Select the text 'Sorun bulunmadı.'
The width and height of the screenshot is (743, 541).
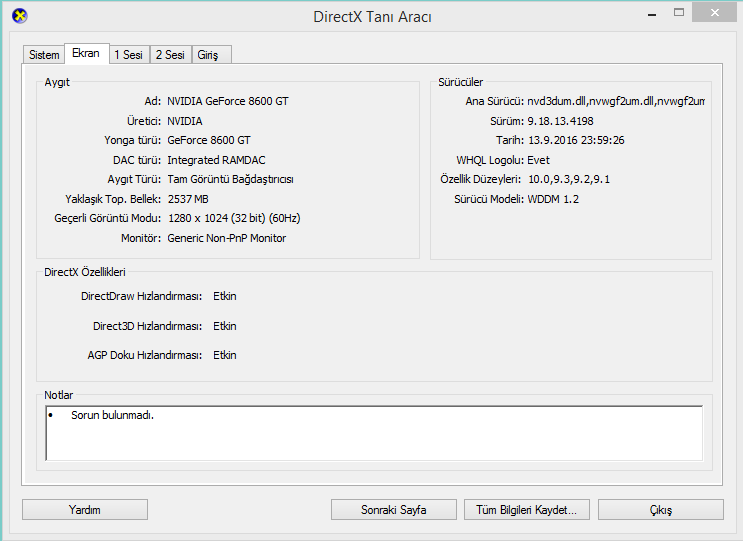tap(112, 415)
